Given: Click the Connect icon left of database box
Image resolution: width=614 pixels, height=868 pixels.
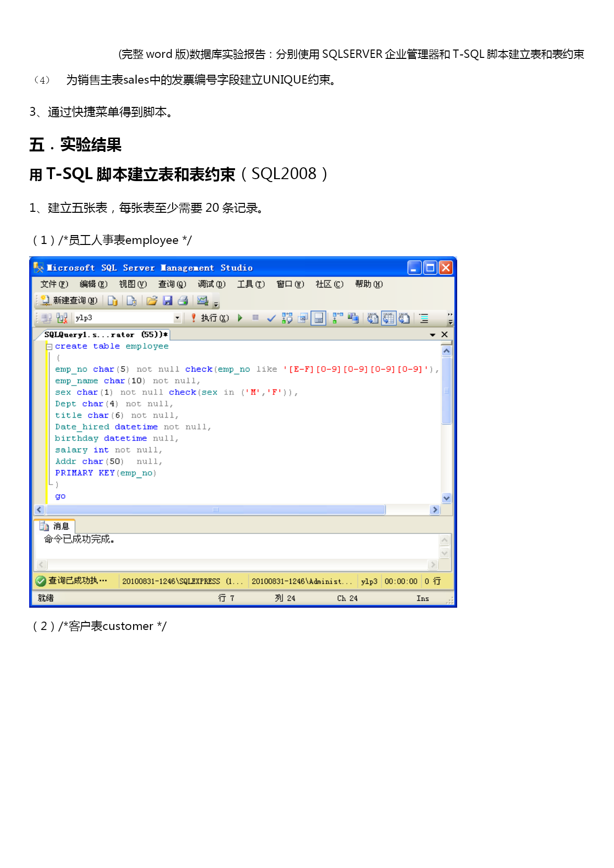Looking at the screenshot, I should (x=47, y=318).
